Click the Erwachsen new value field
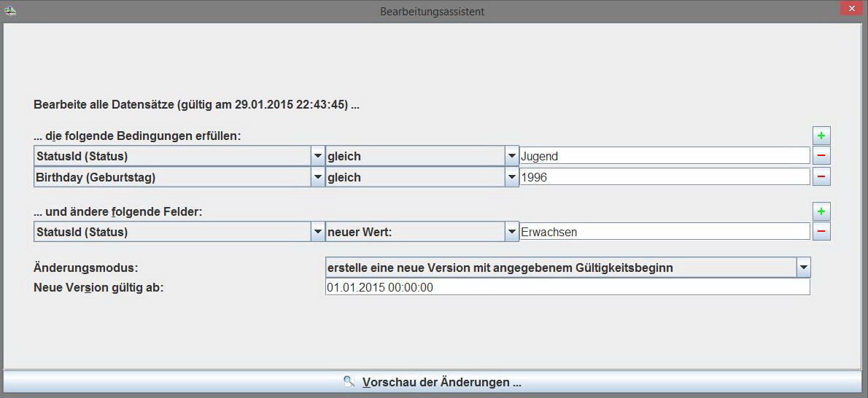The width and height of the screenshot is (868, 398). pos(664,232)
